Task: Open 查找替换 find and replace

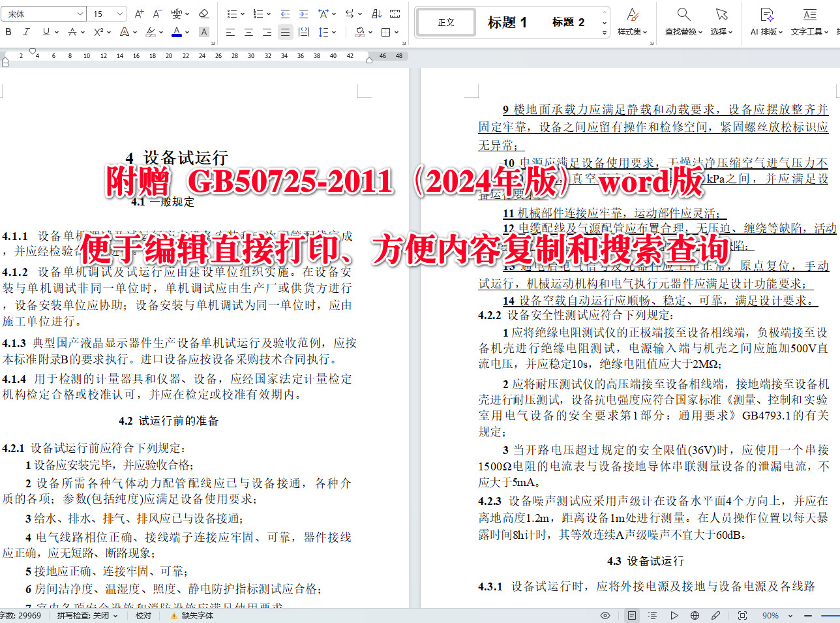Action: pyautogui.click(x=683, y=22)
